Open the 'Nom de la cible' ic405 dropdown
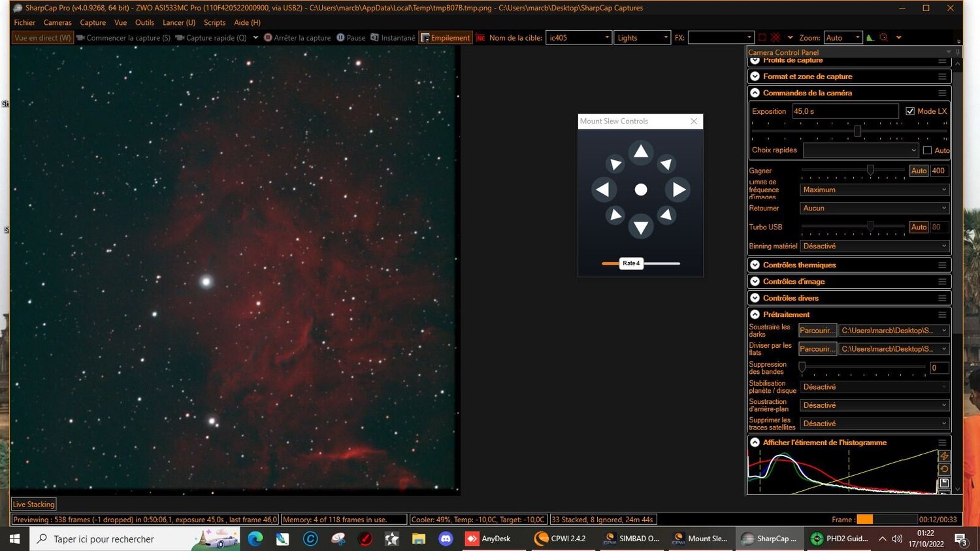The height and width of the screenshot is (551, 980). tap(579, 38)
